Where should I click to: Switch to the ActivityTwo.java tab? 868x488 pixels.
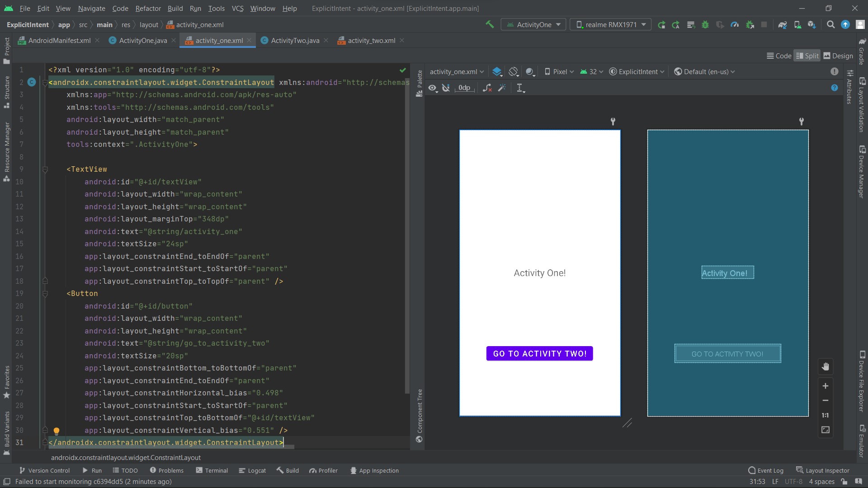pyautogui.click(x=295, y=40)
